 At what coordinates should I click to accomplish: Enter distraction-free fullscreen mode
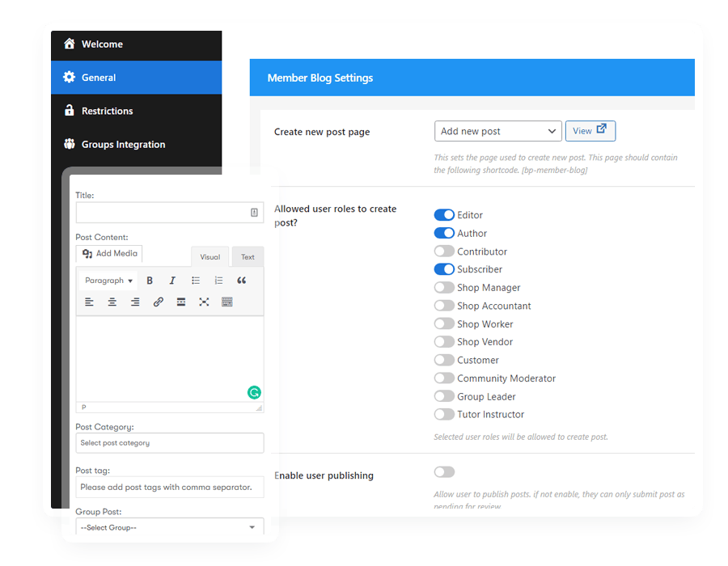point(204,302)
